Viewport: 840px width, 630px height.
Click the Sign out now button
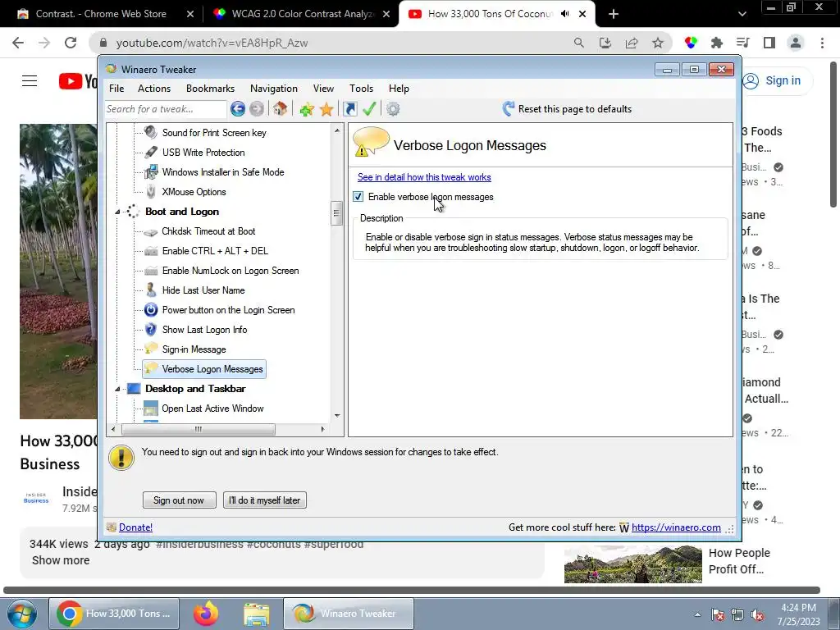179,500
